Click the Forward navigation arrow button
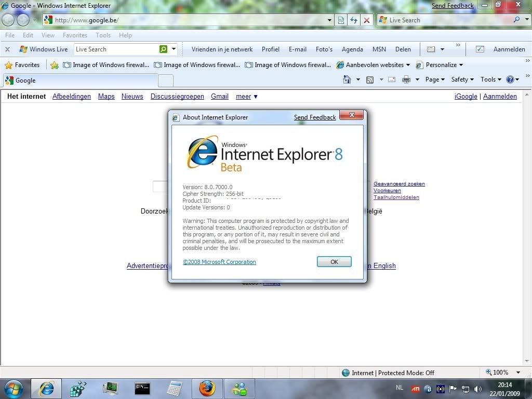This screenshot has width=532, height=399. (23, 20)
